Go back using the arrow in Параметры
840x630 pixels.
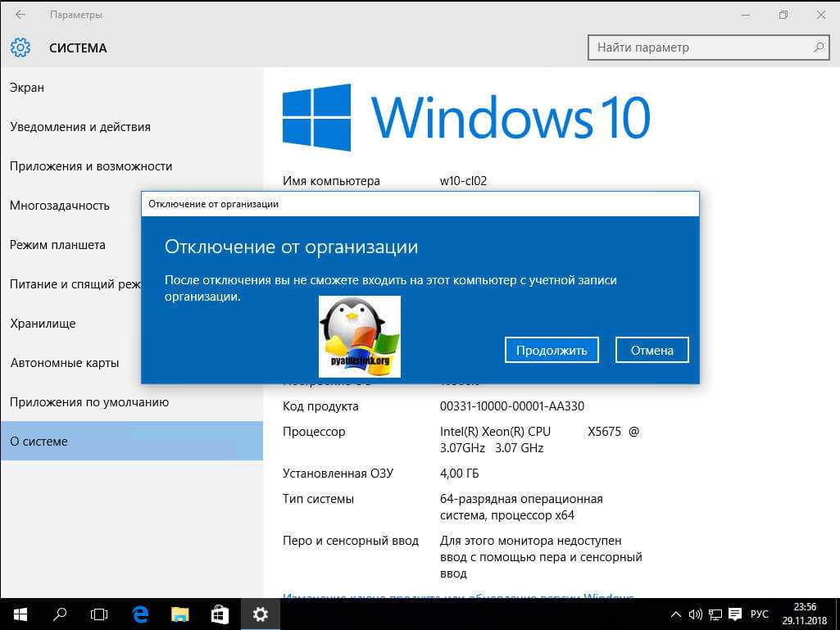point(20,15)
